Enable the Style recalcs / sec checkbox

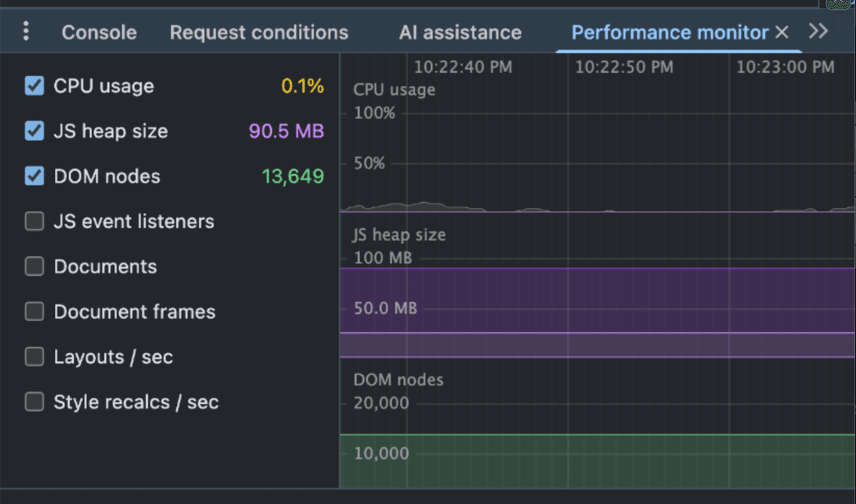point(34,402)
